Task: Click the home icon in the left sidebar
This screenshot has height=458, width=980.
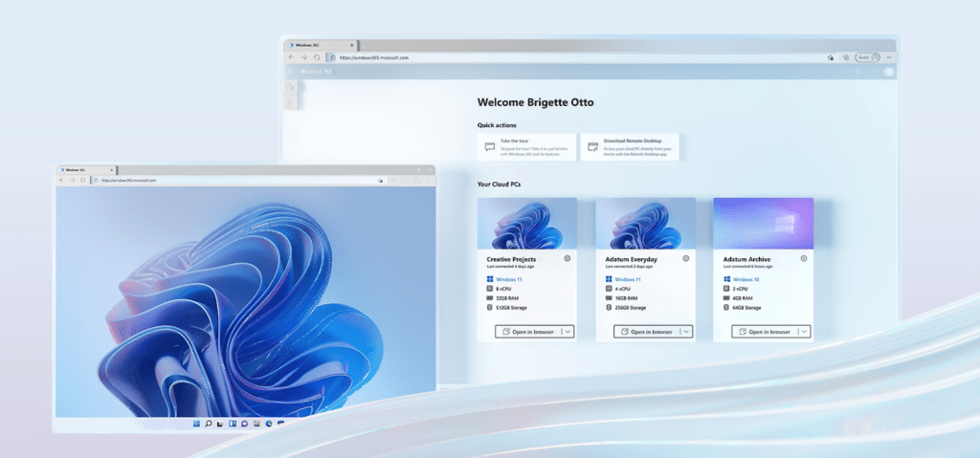Action: coord(291,86)
